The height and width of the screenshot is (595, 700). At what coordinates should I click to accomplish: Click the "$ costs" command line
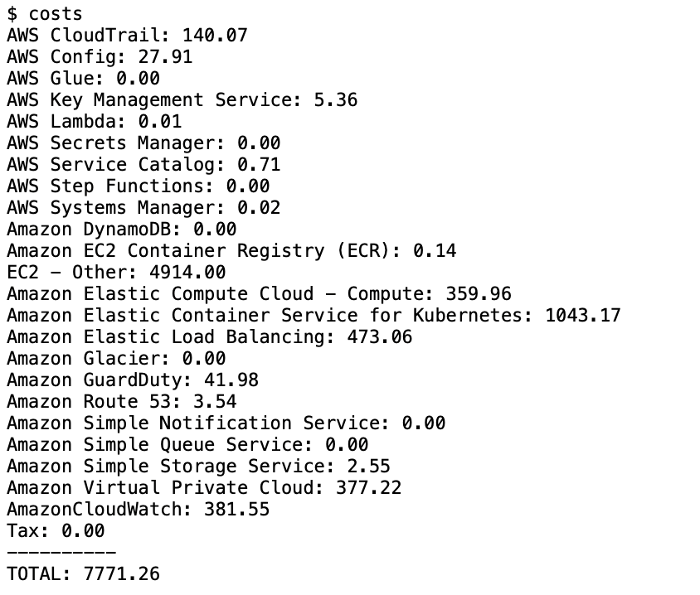pyautogui.click(x=45, y=14)
